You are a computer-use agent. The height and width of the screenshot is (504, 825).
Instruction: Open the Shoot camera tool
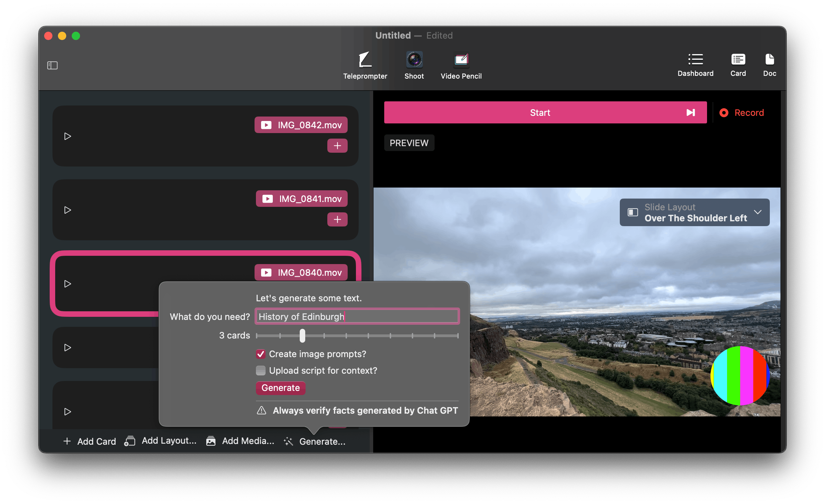pyautogui.click(x=414, y=65)
